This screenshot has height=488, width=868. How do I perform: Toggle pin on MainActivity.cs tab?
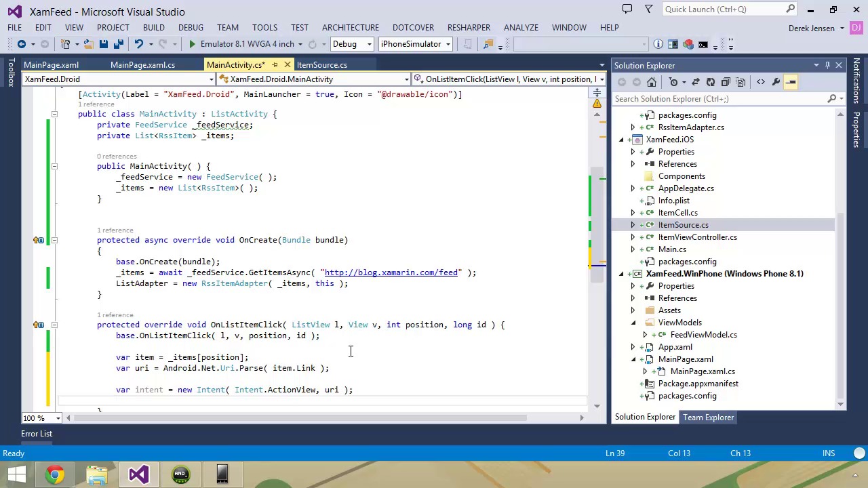click(275, 65)
